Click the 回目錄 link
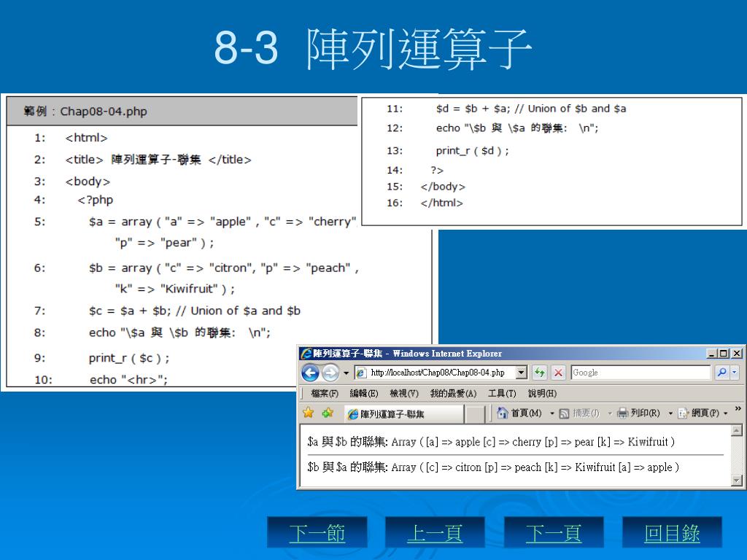This screenshot has width=747, height=560. (x=672, y=533)
